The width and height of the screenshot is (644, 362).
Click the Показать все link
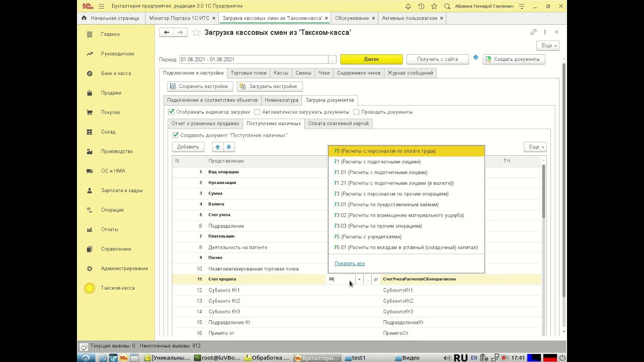[350, 263]
